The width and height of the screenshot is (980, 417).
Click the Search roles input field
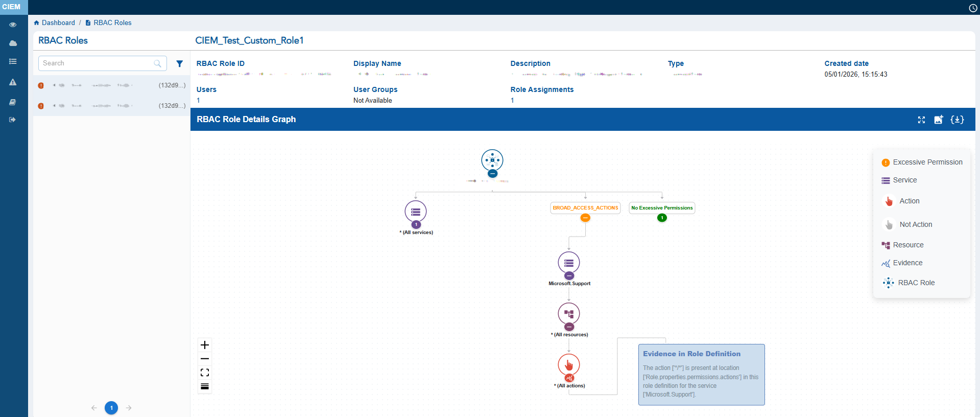[96, 63]
